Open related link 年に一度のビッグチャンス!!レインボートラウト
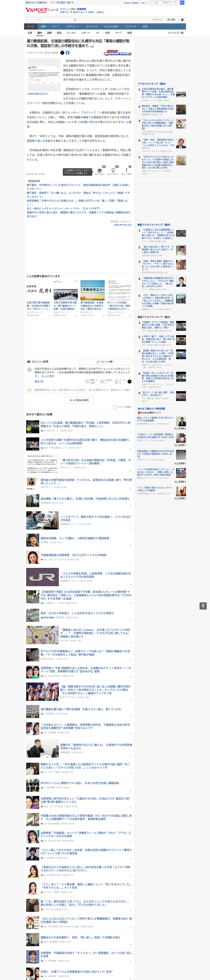 pyautogui.click(x=63, y=208)
